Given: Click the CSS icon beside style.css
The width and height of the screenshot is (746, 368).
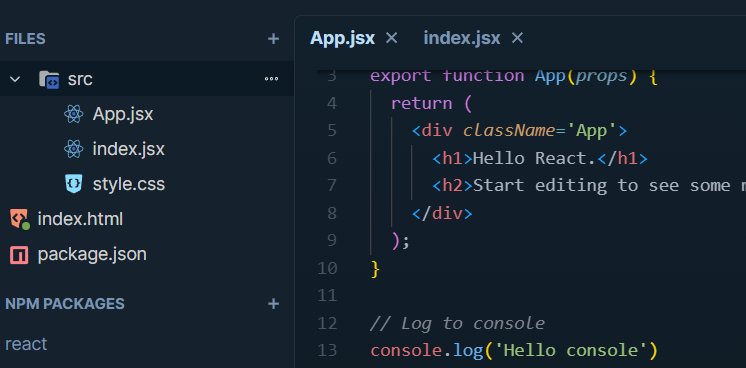Looking at the screenshot, I should click(74, 184).
